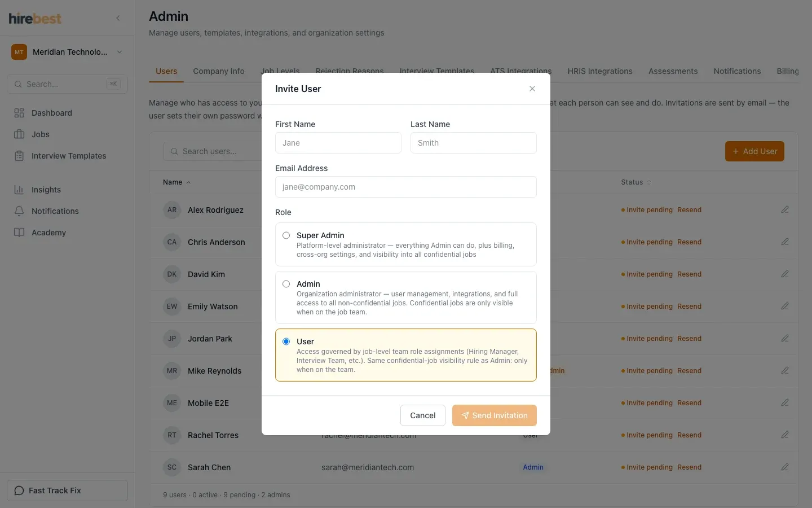
Task: Click the sidebar Search box
Action: point(67,84)
